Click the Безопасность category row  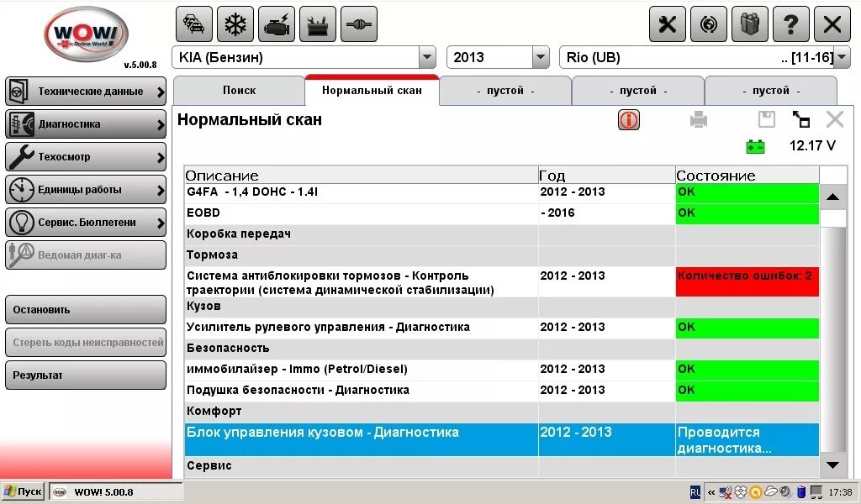coord(501,349)
